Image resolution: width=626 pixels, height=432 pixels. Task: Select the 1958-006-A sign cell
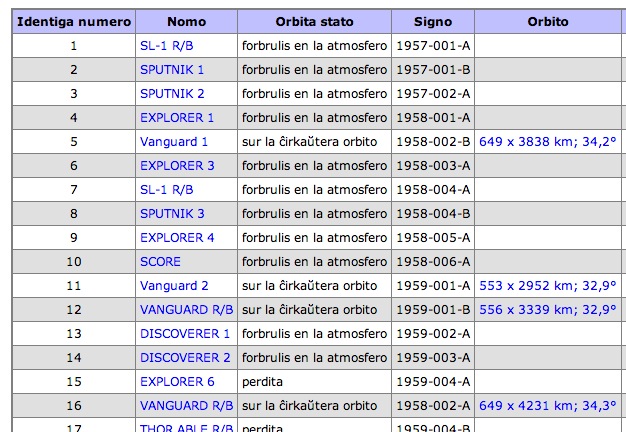pyautogui.click(x=433, y=262)
